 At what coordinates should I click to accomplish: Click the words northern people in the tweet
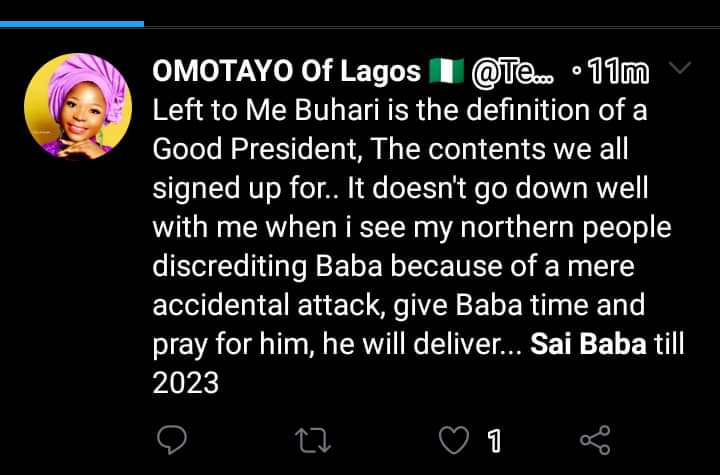pos(549,226)
